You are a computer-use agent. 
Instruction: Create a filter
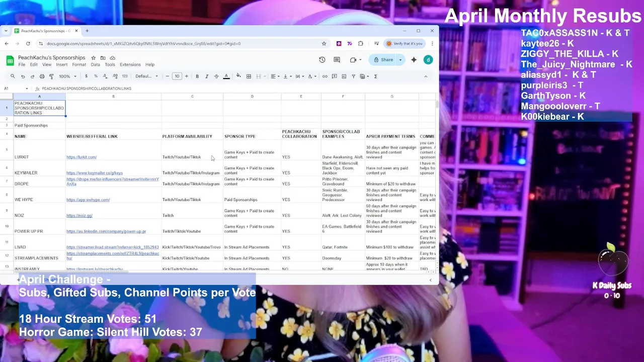(x=353, y=76)
